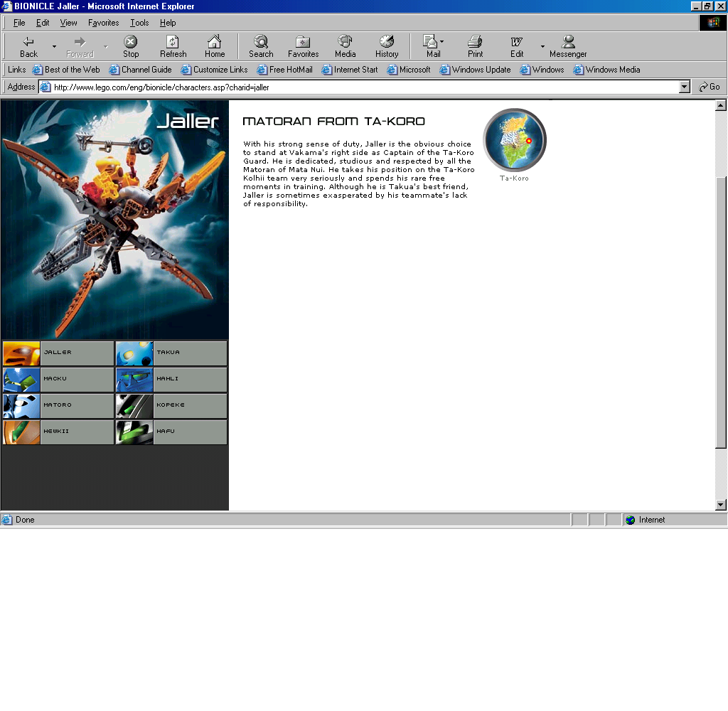Open the Free HotMail link
The width and height of the screenshot is (728, 711).
[284, 70]
